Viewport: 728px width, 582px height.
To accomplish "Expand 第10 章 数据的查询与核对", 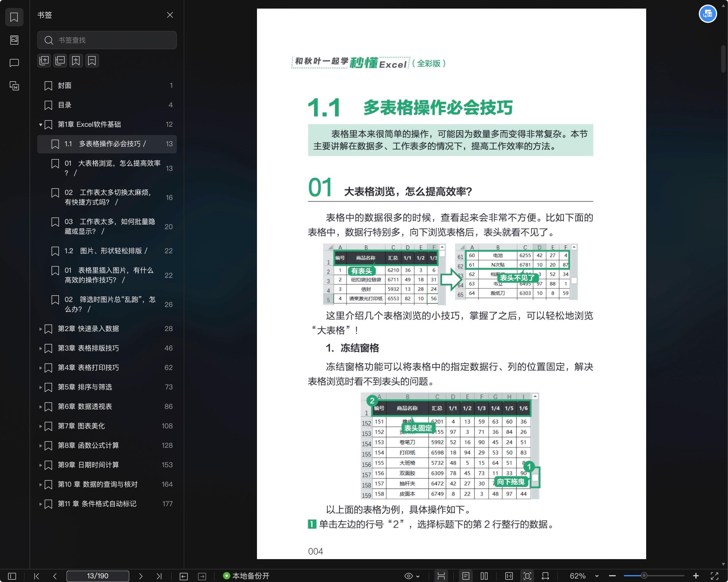I will click(x=41, y=484).
